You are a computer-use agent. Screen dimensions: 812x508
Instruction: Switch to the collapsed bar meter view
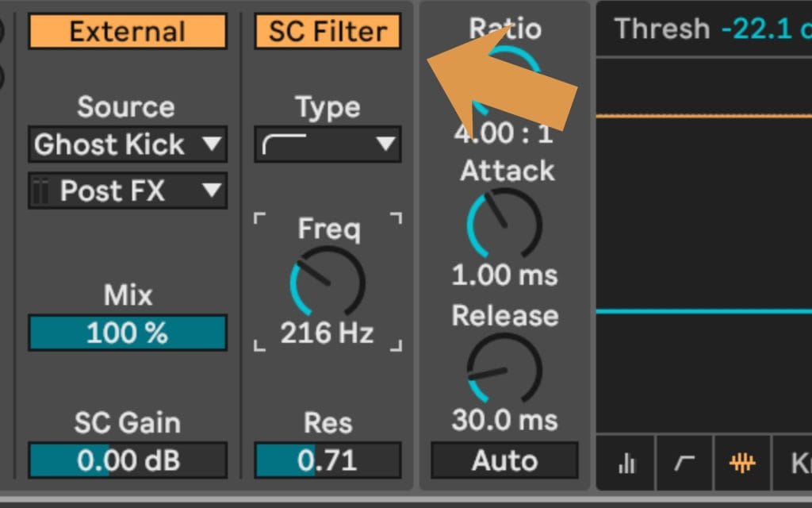click(x=626, y=463)
